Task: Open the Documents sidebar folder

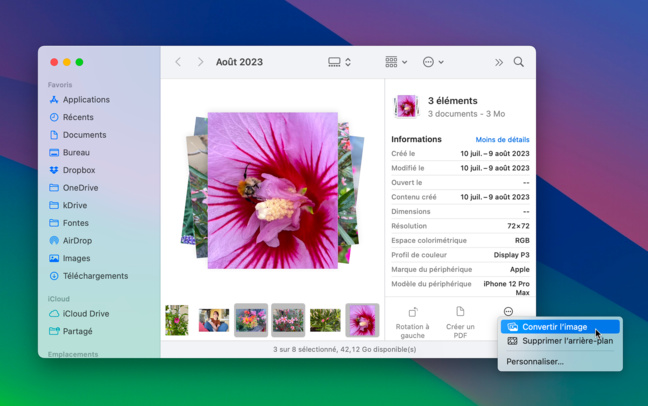Action: pos(78,135)
